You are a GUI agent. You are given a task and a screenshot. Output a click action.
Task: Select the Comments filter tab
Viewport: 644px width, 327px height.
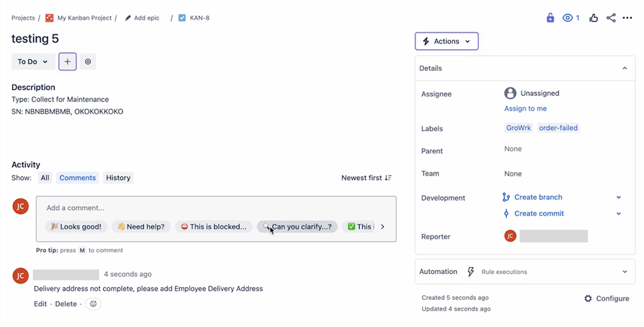pyautogui.click(x=77, y=177)
